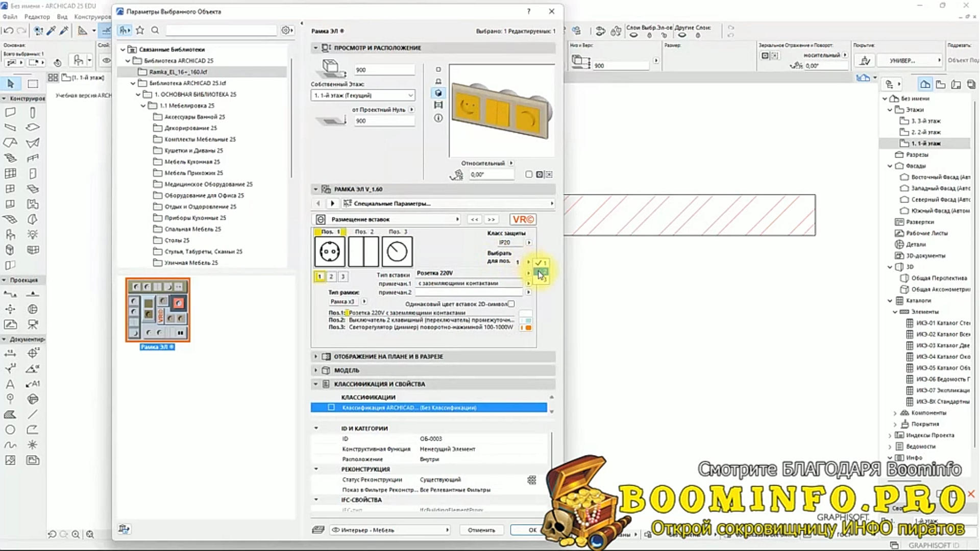Toggle first mirror checkbox next to angle
This screenshot has width=980, height=551.
click(529, 174)
